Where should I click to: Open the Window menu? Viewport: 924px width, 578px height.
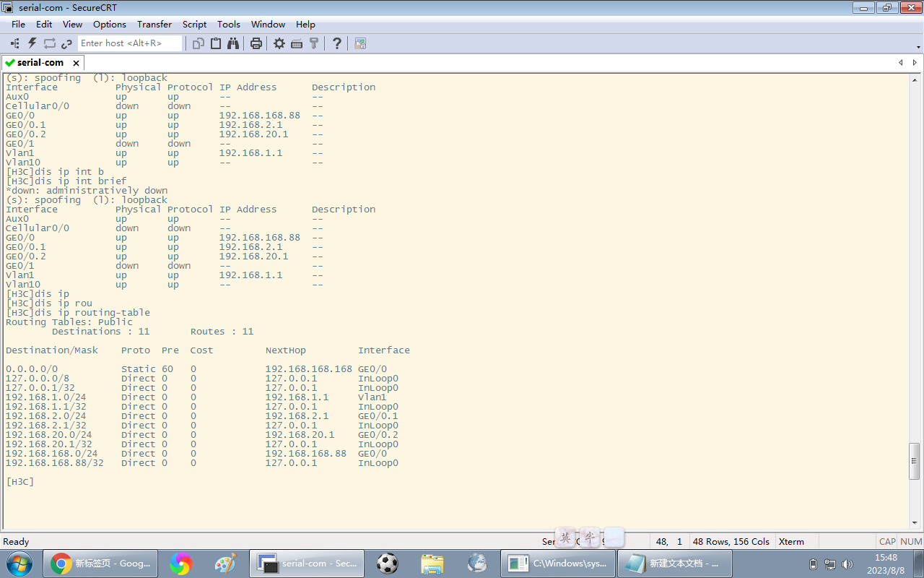coord(268,24)
